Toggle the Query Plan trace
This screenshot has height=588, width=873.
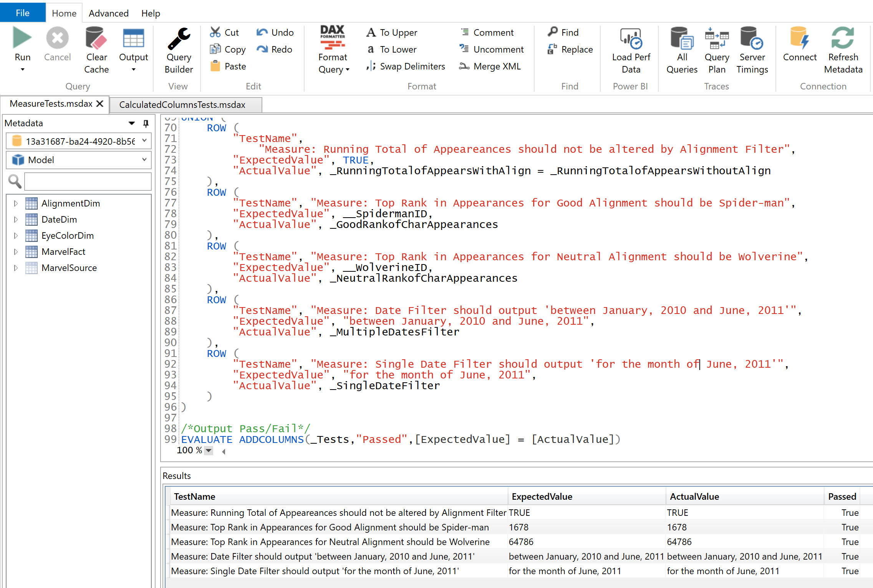coord(716,39)
